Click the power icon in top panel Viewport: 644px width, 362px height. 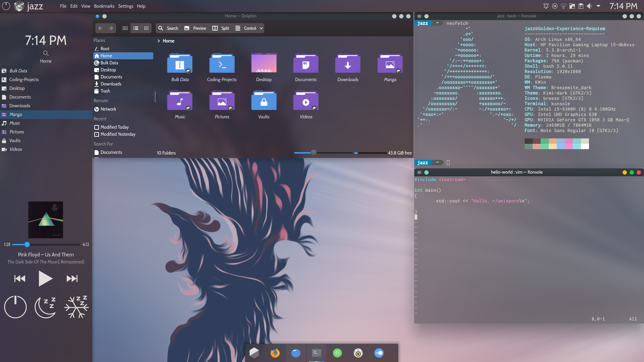click(x=6, y=6)
